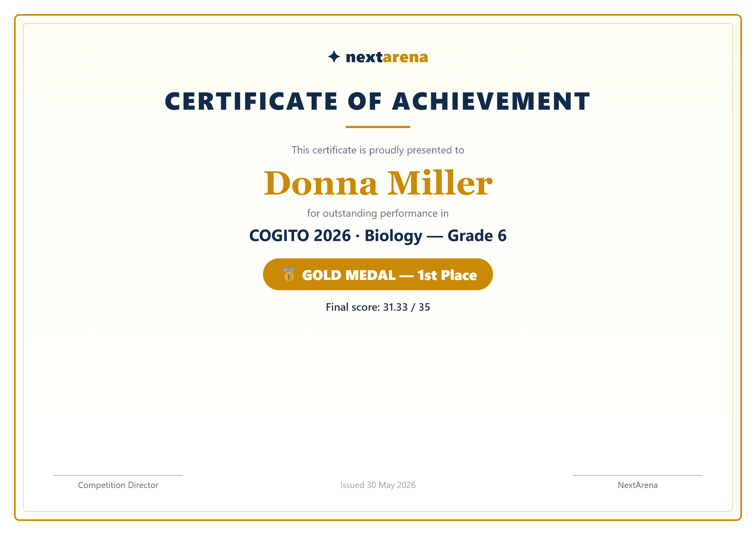
Task: Click the "Competition Director" signature label
Action: tap(118, 485)
